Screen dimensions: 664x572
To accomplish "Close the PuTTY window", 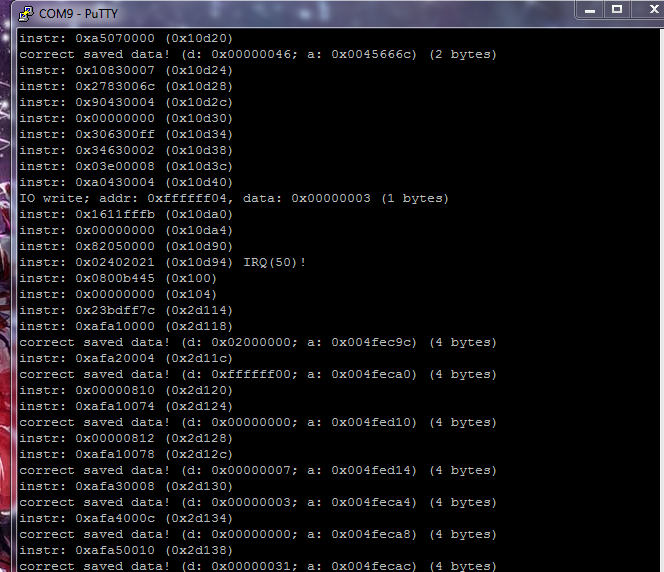I will 652,9.
